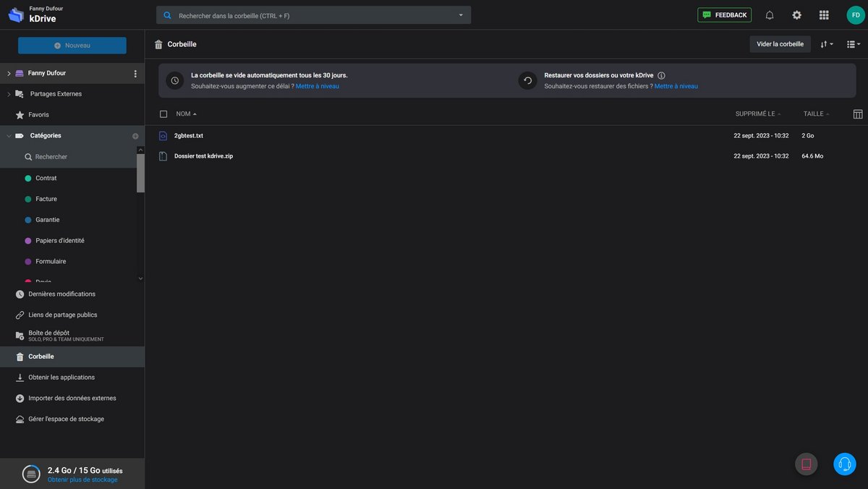Sort by NOM column
The image size is (868, 489).
tap(187, 114)
